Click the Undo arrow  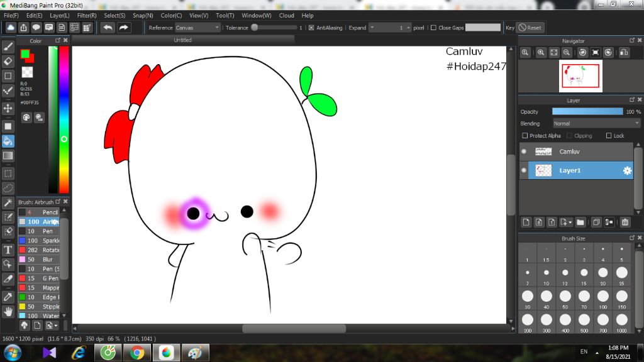108,28
